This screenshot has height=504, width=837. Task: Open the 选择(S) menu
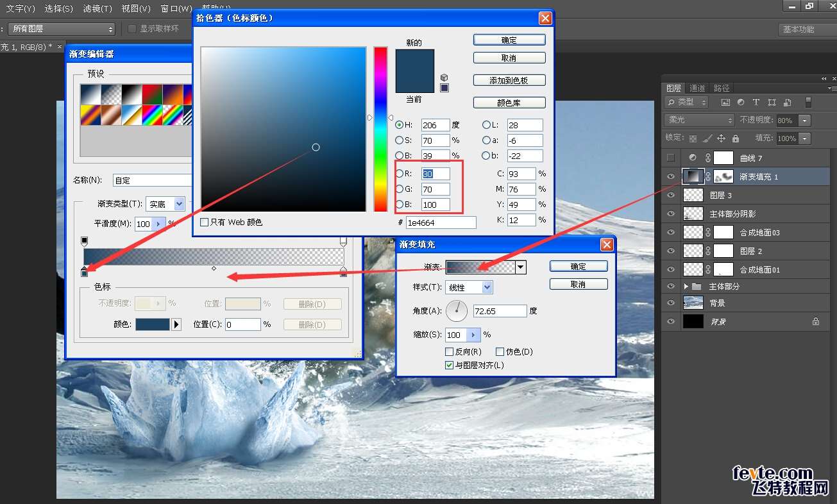pyautogui.click(x=59, y=9)
